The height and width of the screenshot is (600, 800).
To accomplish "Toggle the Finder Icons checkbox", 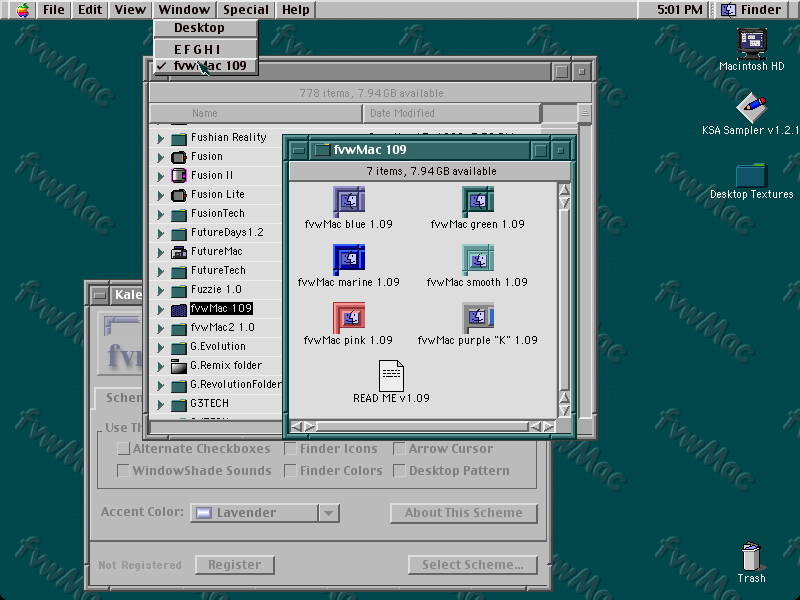I will coord(290,449).
